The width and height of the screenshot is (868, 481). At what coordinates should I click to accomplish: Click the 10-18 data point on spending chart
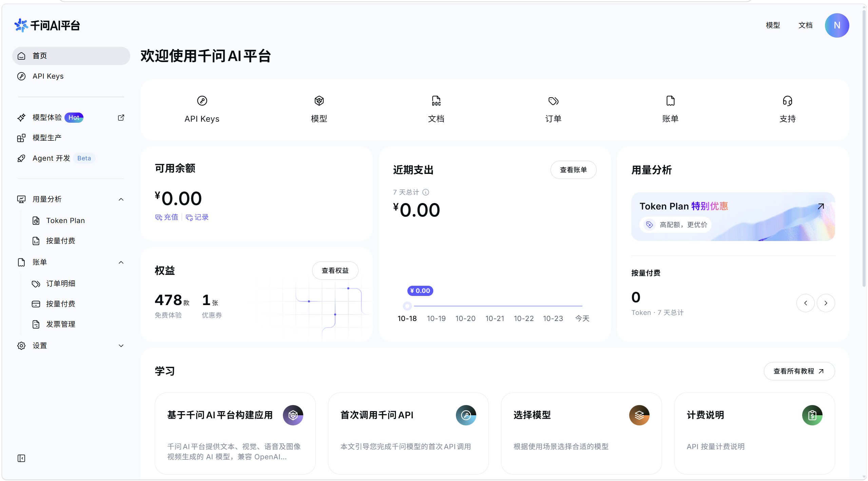tap(407, 306)
